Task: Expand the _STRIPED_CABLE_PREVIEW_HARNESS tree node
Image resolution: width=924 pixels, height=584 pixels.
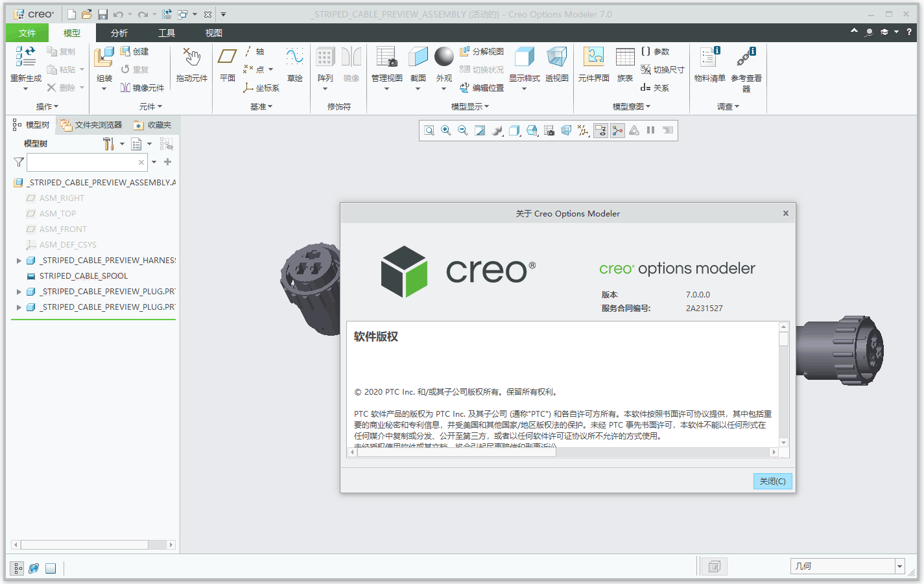Action: [x=19, y=260]
